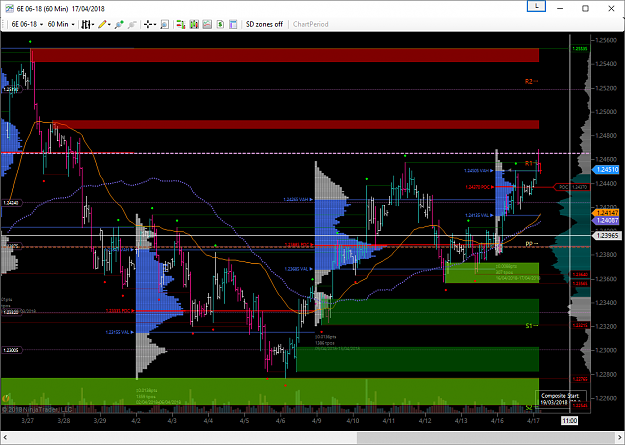The image size is (625, 445).
Task: Open the 6E 06-18 instrument selector dropdown
Action: (x=27, y=24)
